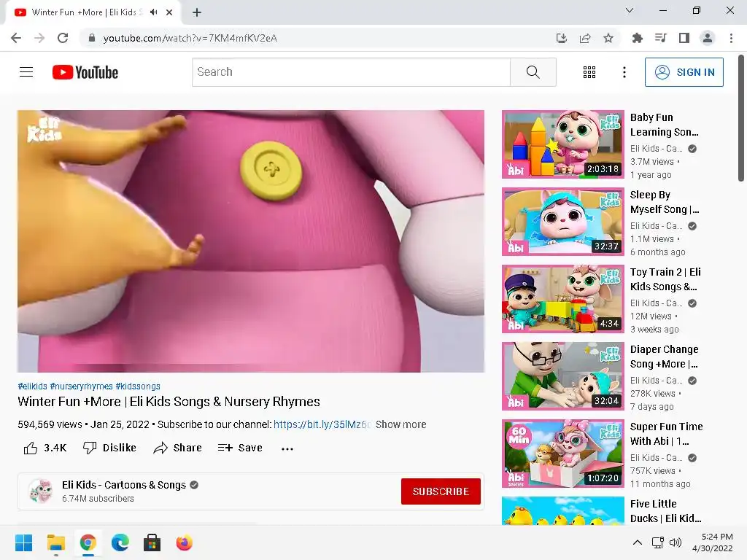Screen dimensions: 747x560
Task: Expand description with Show more
Action: pyautogui.click(x=400, y=424)
